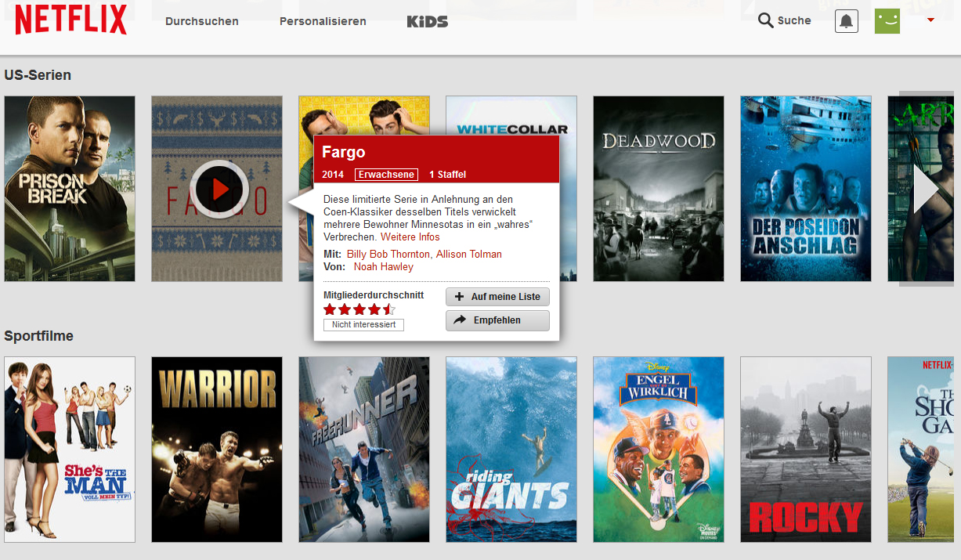This screenshot has height=560, width=961.
Task: Switch to the KiDS section
Action: [x=428, y=21]
